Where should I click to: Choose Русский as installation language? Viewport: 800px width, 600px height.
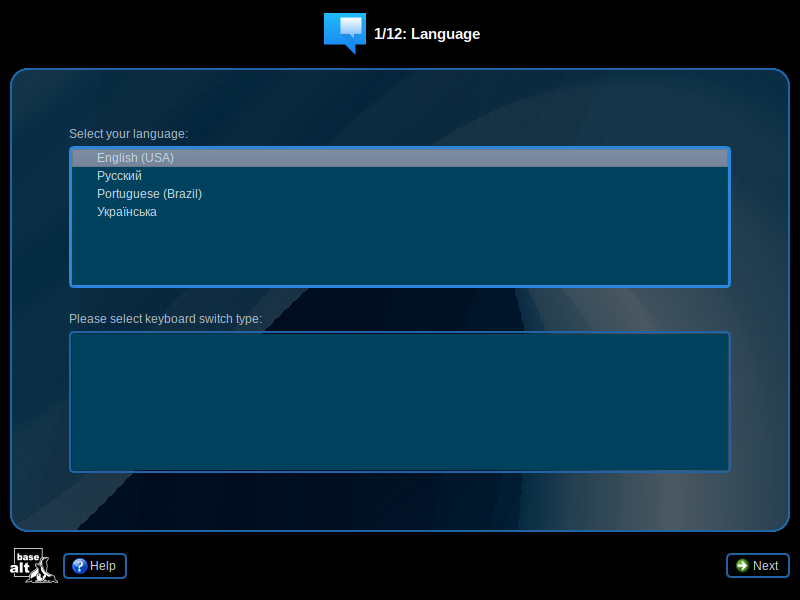400,176
